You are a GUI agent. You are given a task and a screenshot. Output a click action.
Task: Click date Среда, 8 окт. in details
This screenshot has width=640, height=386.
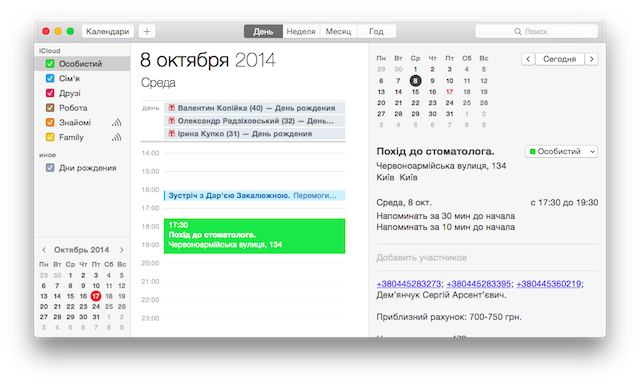coord(404,202)
